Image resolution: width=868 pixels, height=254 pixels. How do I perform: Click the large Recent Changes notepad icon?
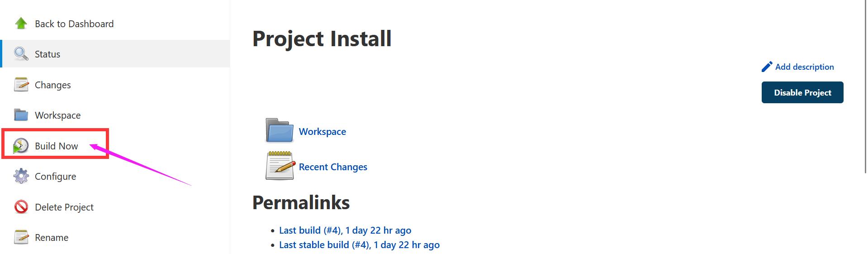(x=280, y=166)
